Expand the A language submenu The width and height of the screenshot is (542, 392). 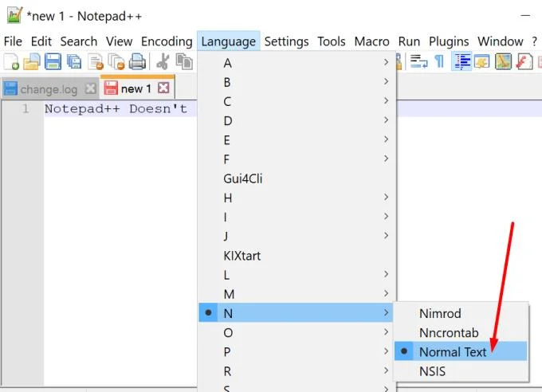tap(297, 63)
